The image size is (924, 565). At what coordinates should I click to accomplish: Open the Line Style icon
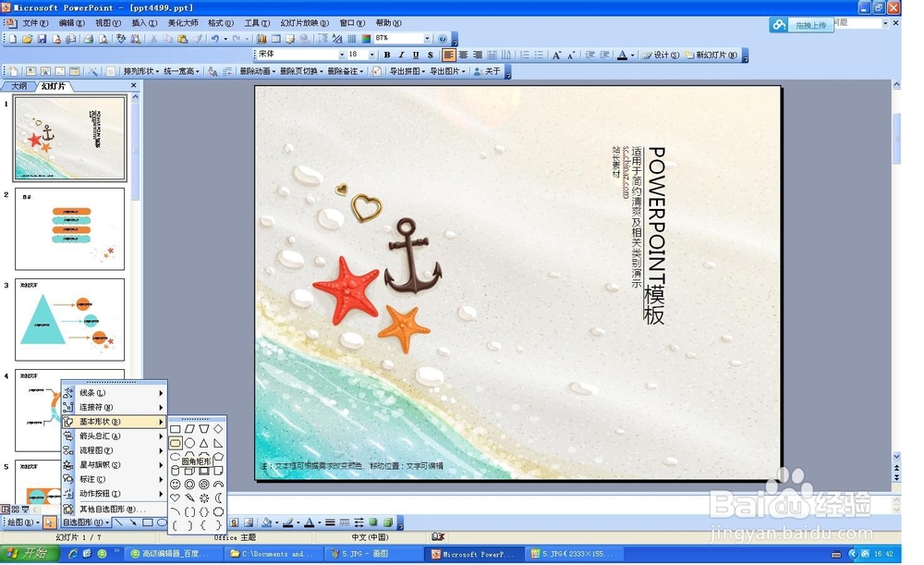[x=330, y=522]
